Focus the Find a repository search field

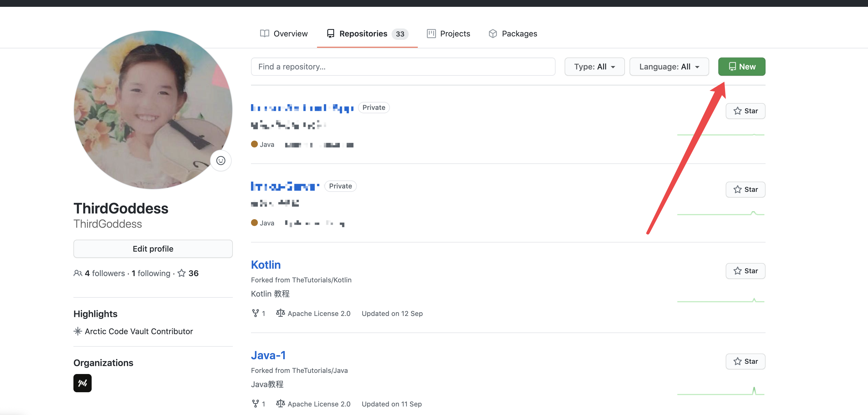pyautogui.click(x=403, y=67)
